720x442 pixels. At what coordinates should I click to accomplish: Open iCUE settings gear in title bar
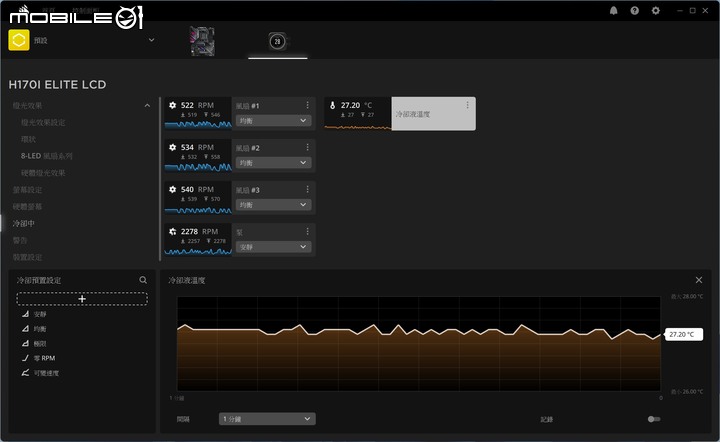coord(656,11)
